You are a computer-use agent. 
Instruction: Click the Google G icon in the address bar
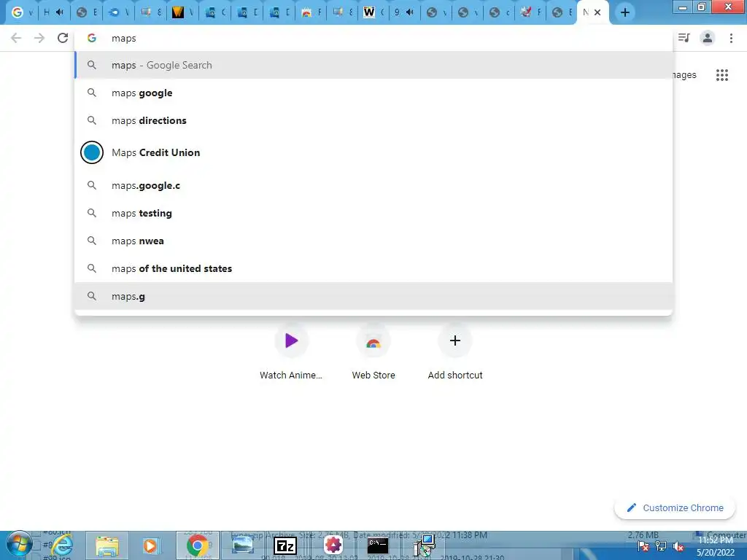click(x=92, y=38)
